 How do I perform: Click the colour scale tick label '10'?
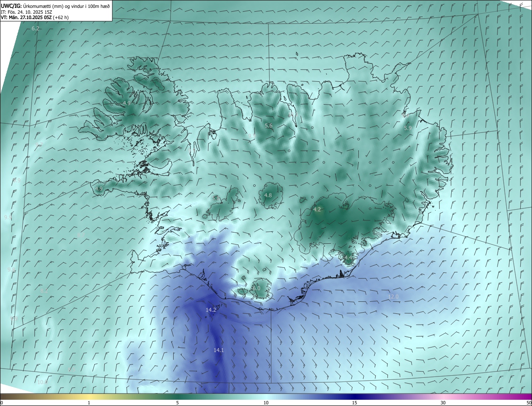point(266,403)
